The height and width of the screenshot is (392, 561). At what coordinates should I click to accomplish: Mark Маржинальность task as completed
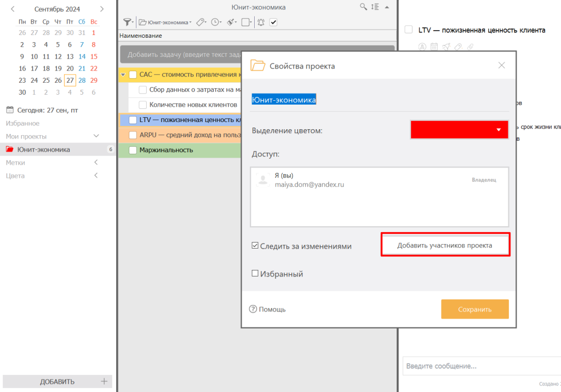133,150
